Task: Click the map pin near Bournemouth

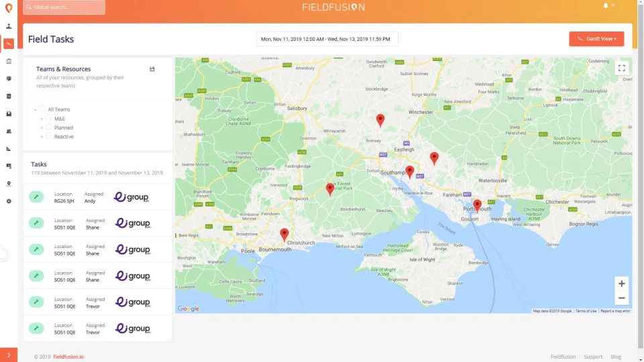Action: (284, 235)
